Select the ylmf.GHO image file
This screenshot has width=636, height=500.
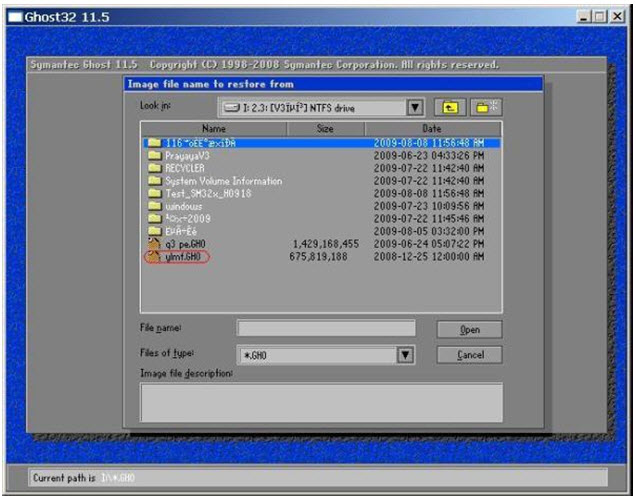pyautogui.click(x=182, y=256)
